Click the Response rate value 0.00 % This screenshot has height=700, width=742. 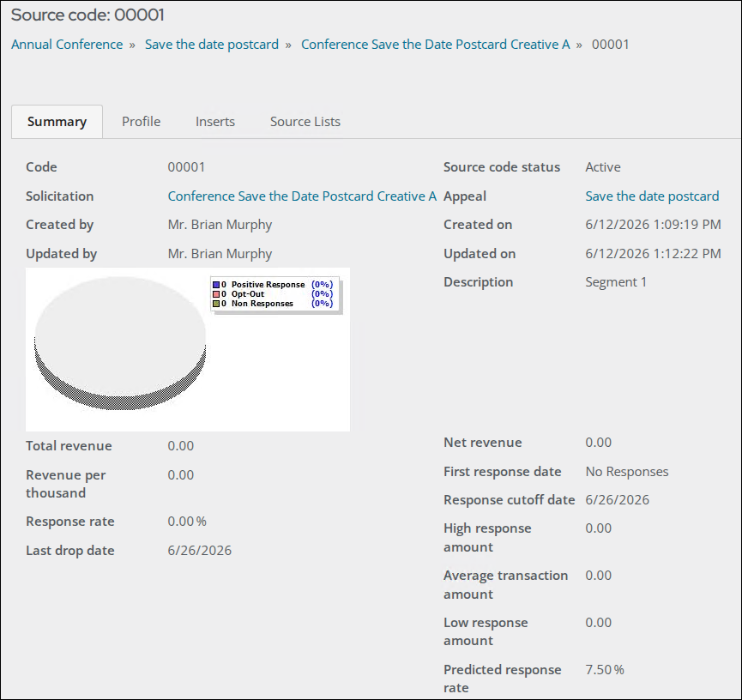tap(187, 521)
